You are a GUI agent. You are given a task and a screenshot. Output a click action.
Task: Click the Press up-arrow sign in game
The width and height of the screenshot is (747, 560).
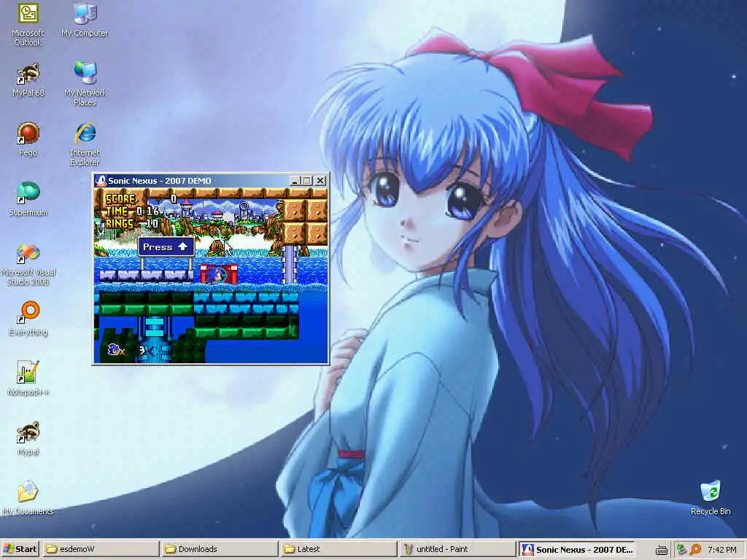pos(166,246)
